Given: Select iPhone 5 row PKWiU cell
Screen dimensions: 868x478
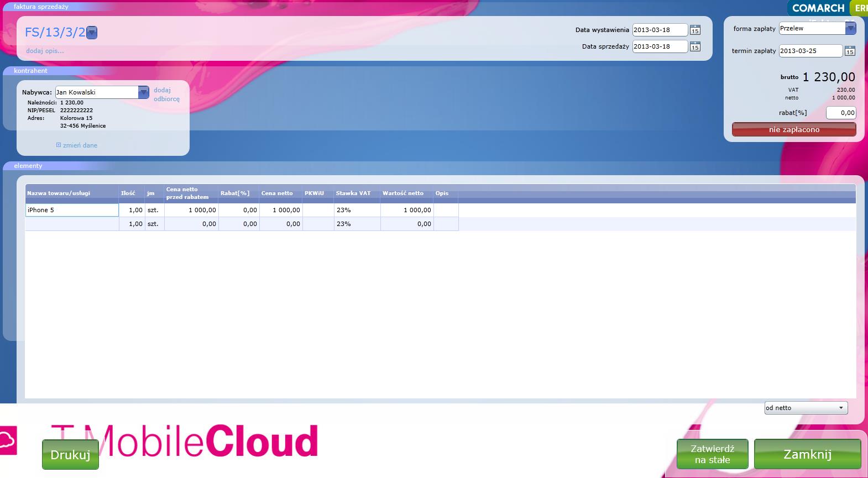Looking at the screenshot, I should [318, 210].
